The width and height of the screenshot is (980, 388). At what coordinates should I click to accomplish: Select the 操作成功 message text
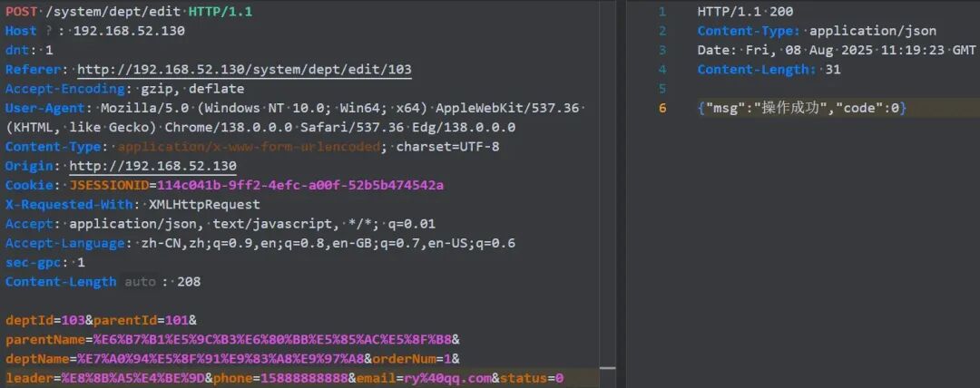coord(789,108)
